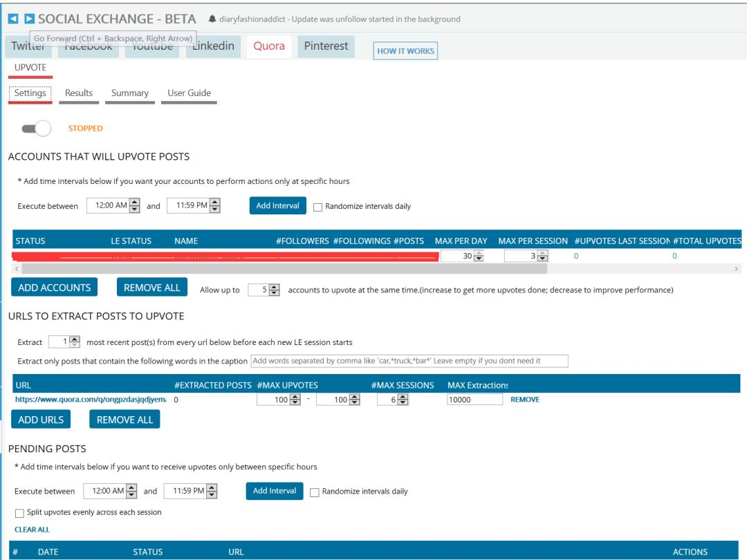This screenshot has height=560, width=747.
Task: Click the accounts table horizontal scrollbar
Action: coord(284,269)
